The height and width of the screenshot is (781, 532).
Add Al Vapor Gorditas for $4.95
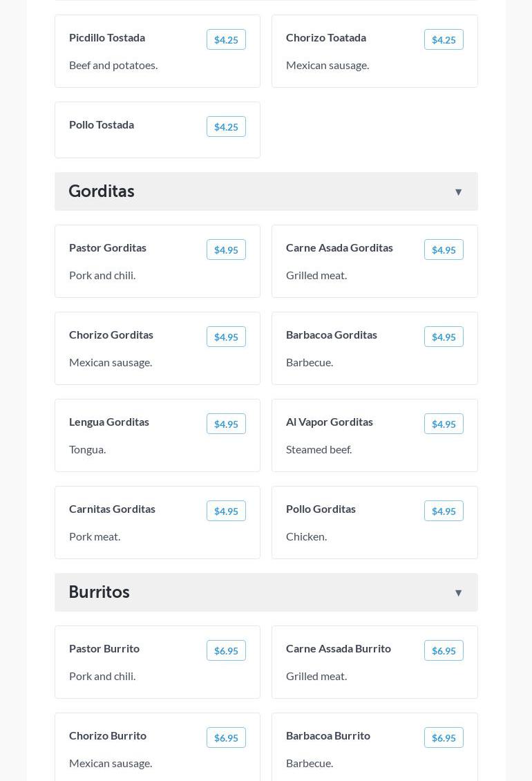tap(444, 424)
